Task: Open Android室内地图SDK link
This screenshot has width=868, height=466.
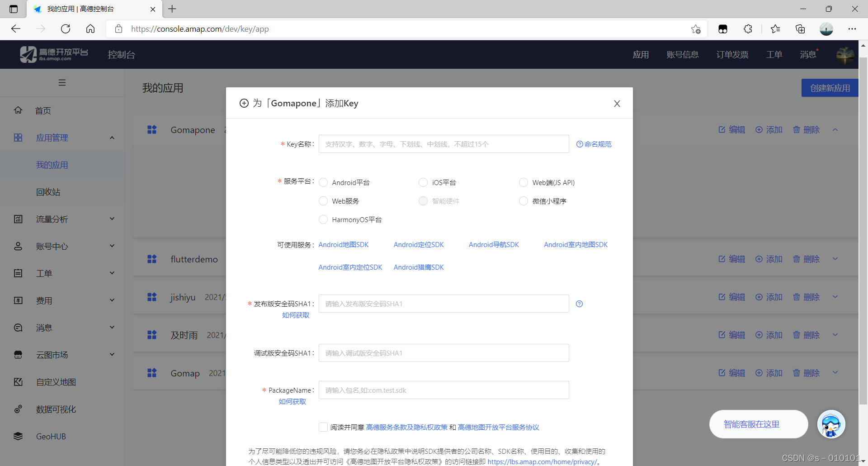Action: (x=576, y=245)
